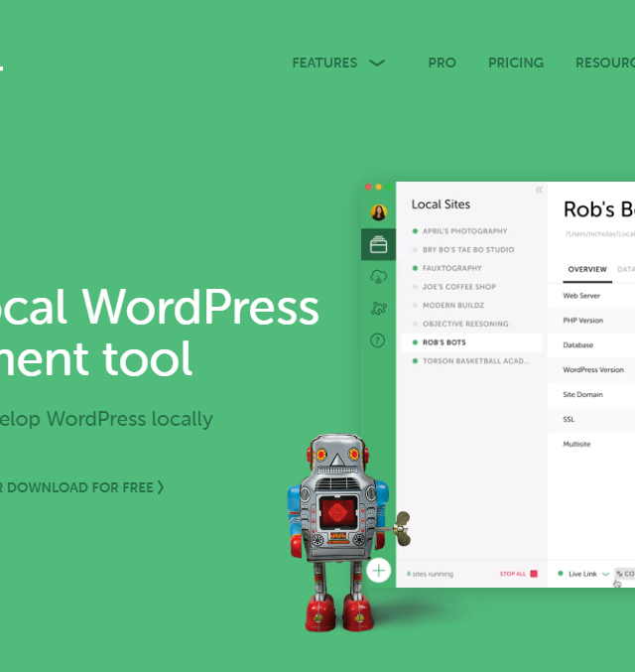
Task: Click the WordPress Version row label
Action: coord(593,369)
